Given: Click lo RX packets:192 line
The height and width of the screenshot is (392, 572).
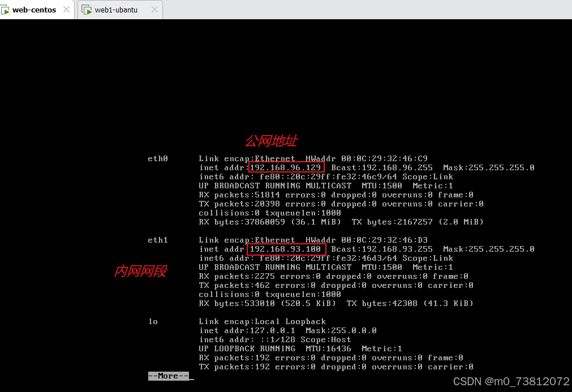Looking at the screenshot, I should click(x=331, y=357).
